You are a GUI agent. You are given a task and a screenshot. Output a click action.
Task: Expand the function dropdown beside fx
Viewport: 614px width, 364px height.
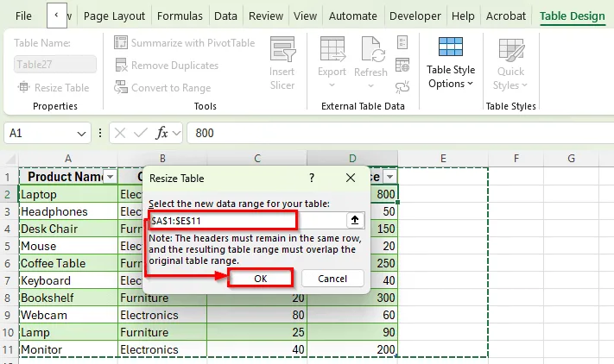pos(177,134)
